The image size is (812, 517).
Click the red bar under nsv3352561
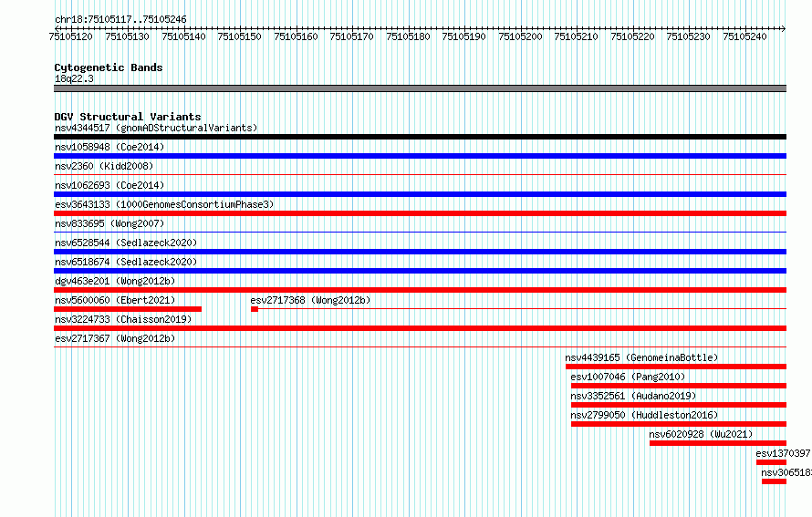pos(679,405)
